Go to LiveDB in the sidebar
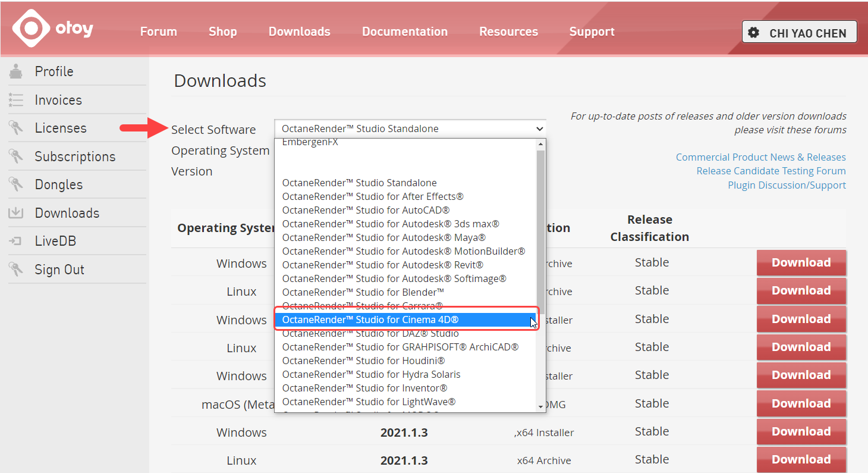868x473 pixels. (x=55, y=241)
